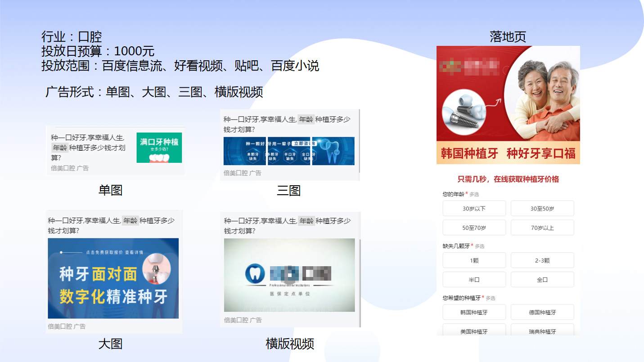
Task: Click the 三图 caption label
Action: (288, 191)
